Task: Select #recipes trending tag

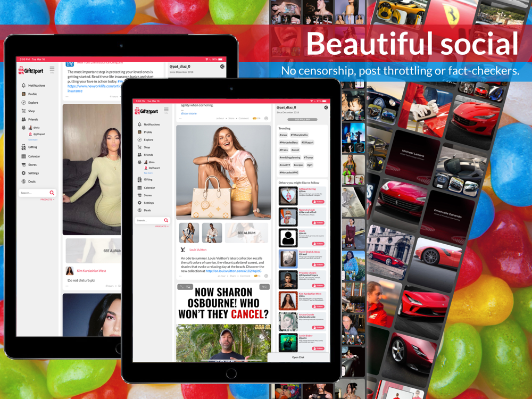Action: [x=298, y=165]
